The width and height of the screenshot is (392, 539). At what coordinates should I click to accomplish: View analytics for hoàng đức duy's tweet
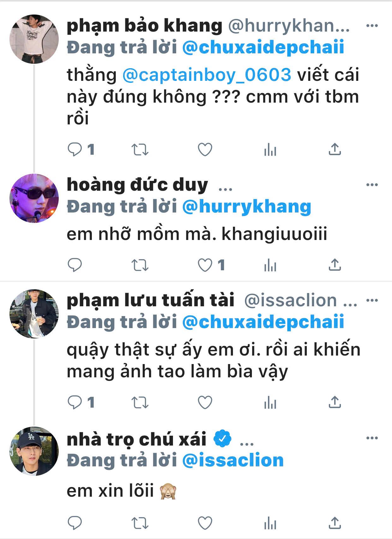[x=270, y=265]
